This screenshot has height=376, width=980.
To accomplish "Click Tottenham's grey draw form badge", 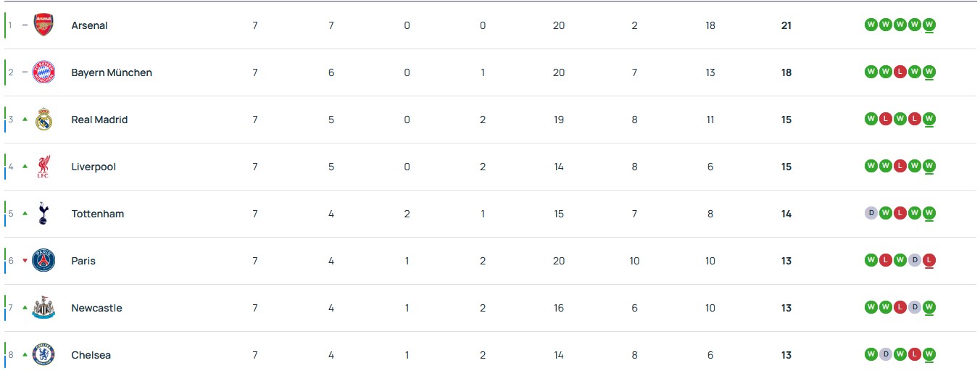I will pos(871,213).
